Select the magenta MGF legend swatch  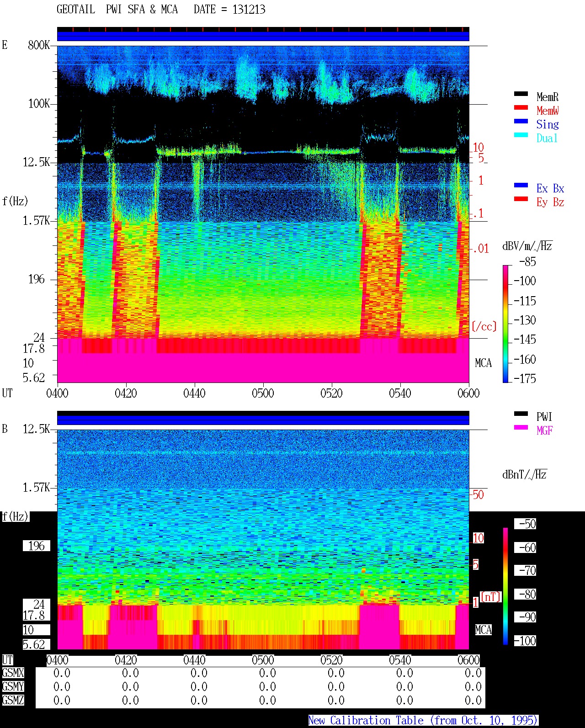[521, 427]
